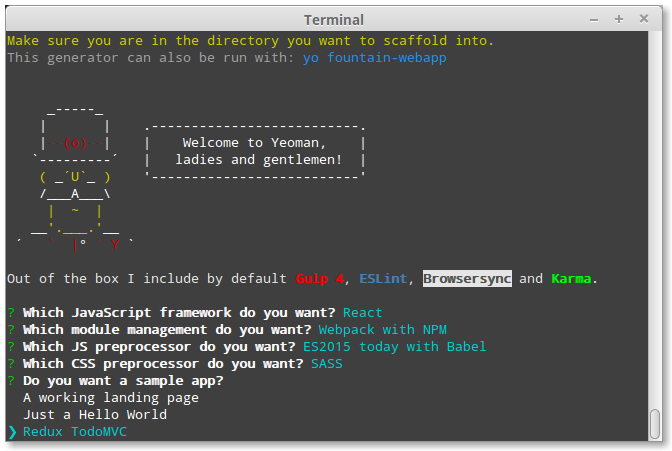Select the "A working landing page" option

[x=111, y=398]
